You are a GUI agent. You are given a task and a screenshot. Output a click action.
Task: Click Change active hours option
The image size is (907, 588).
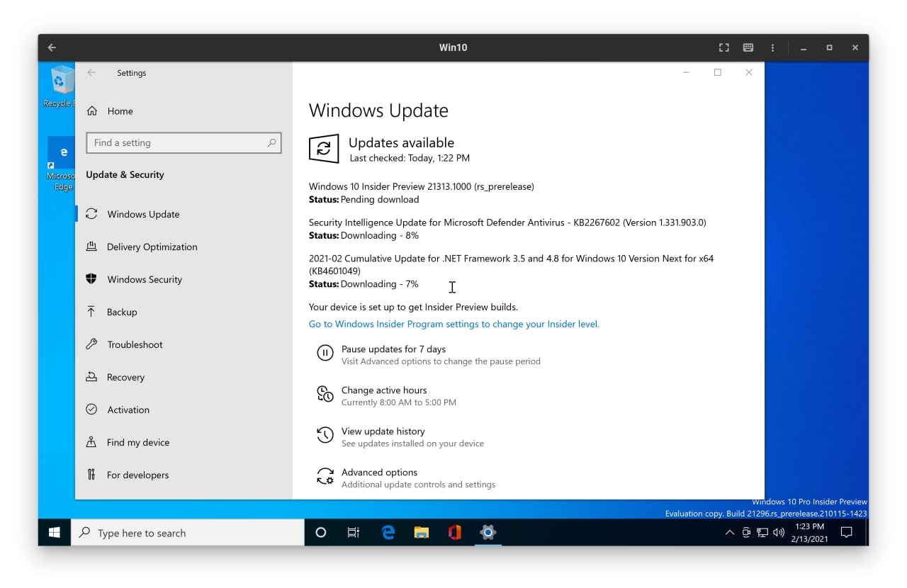384,390
